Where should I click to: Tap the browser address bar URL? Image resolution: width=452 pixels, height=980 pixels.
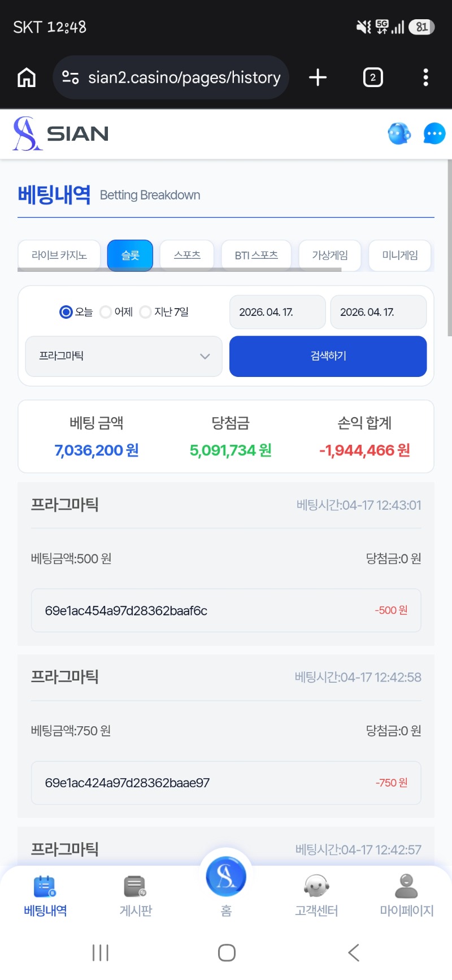coord(184,77)
